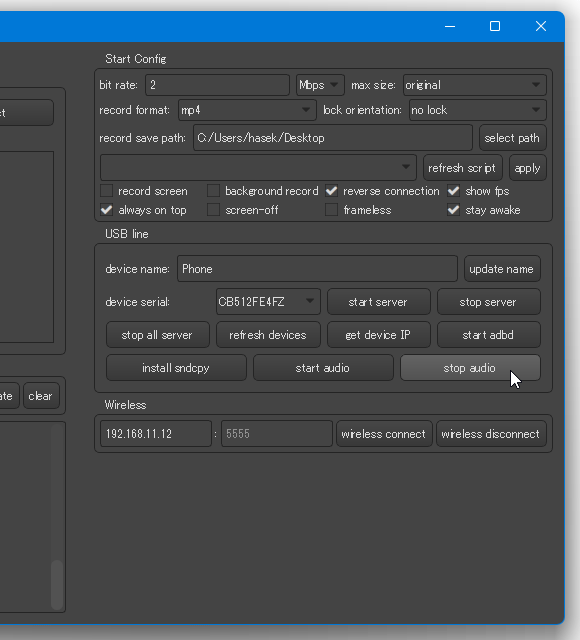Viewport: 580px width, 640px height.
Task: Click the wireless IP address field
Action: click(x=156, y=434)
